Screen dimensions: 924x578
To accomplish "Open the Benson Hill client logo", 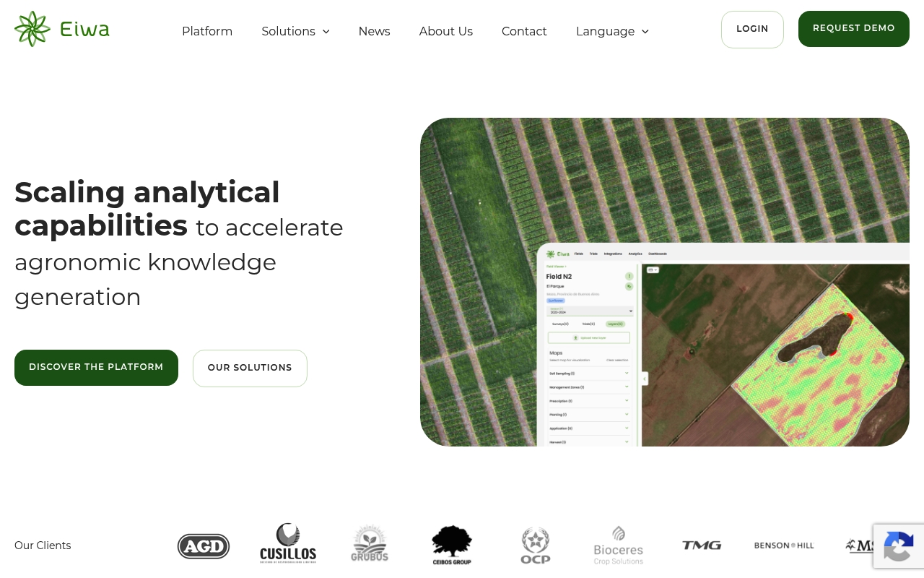I will click(x=784, y=545).
